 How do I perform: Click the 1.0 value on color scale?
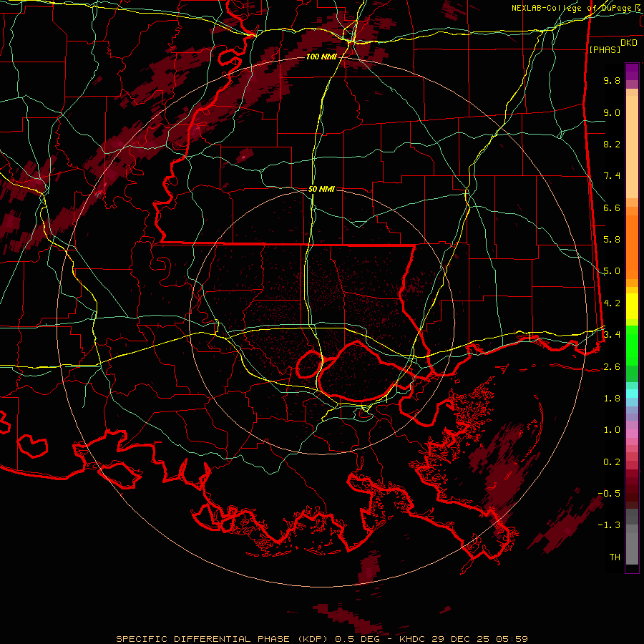click(x=612, y=430)
